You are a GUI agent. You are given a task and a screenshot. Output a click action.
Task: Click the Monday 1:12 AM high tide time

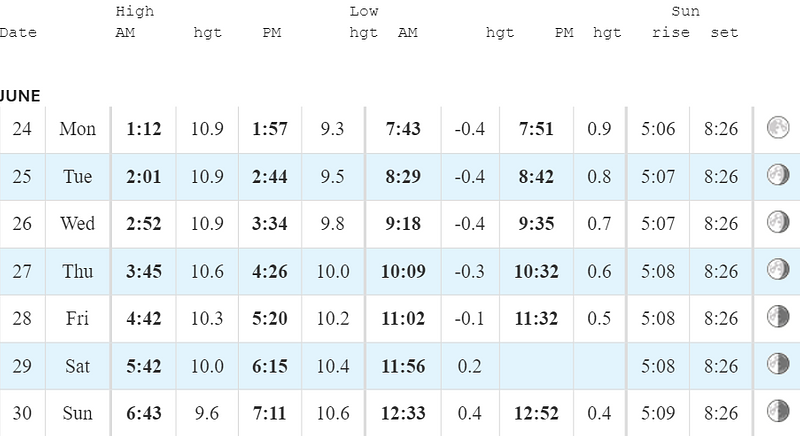[x=144, y=129]
